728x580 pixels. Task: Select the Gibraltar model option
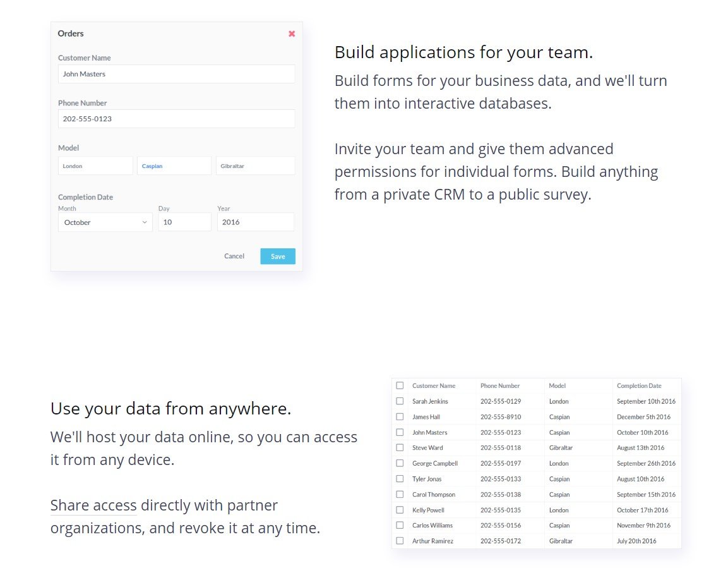pos(255,166)
